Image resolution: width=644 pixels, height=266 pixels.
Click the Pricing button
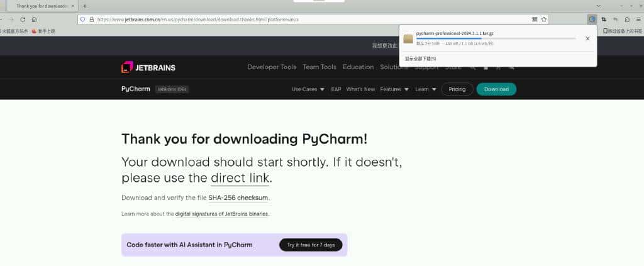coord(457,89)
